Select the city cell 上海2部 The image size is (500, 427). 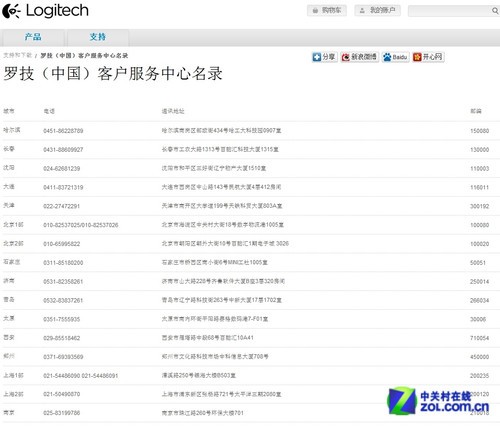click(13, 394)
